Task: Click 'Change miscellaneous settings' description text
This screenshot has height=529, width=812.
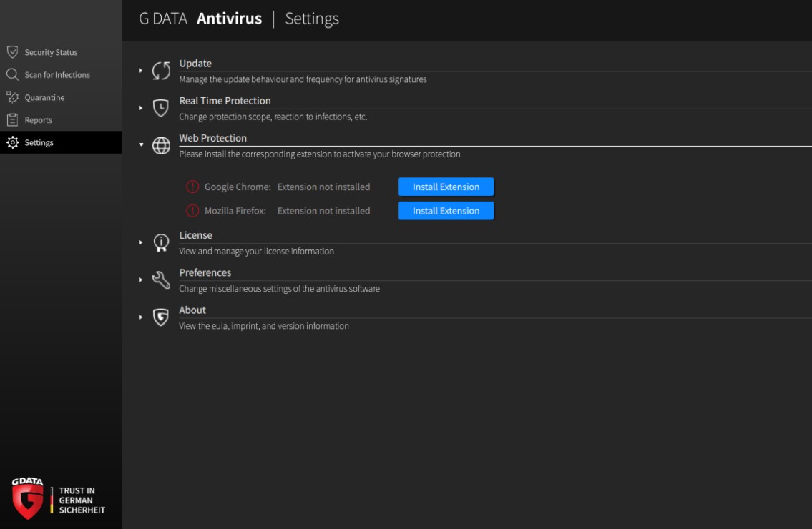Action: (x=279, y=288)
